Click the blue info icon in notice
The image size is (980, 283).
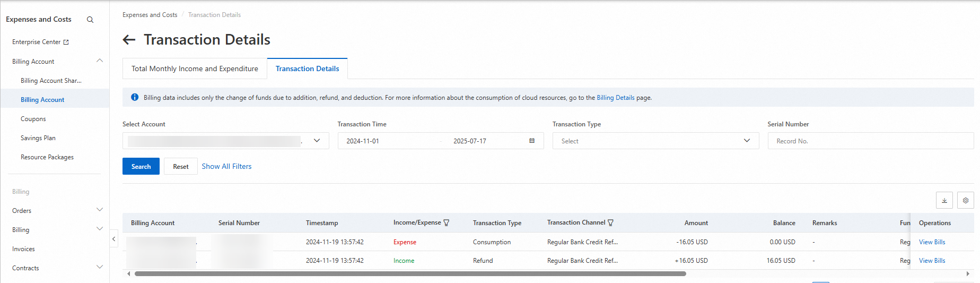tap(135, 97)
